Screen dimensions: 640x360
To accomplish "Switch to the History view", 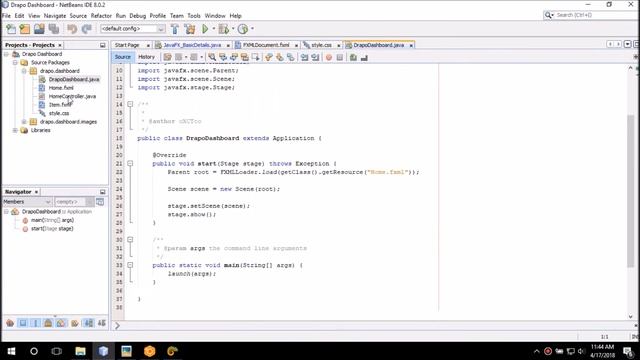I will point(146,57).
